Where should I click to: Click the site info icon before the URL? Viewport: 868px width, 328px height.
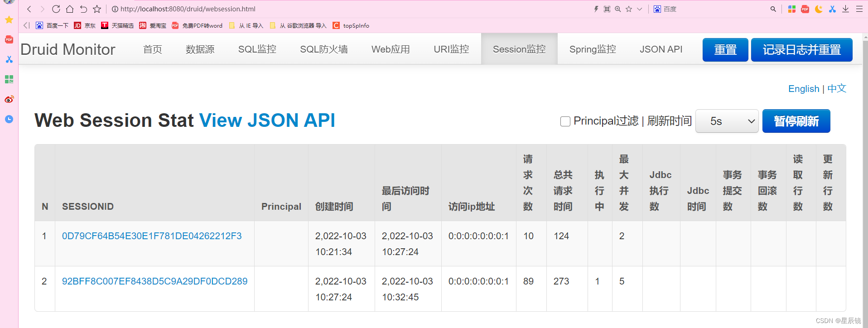(x=115, y=9)
